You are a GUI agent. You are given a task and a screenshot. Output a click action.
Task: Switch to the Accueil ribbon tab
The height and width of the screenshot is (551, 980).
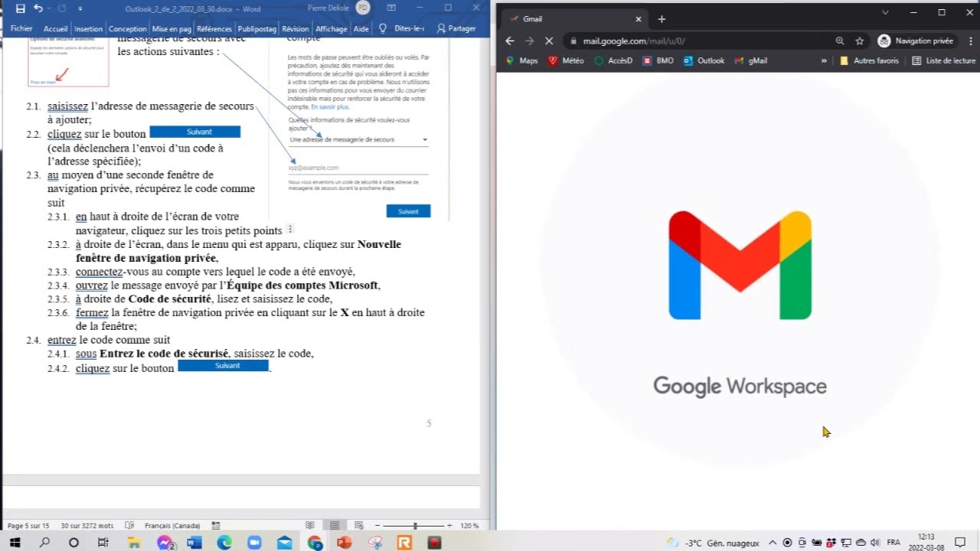56,28
